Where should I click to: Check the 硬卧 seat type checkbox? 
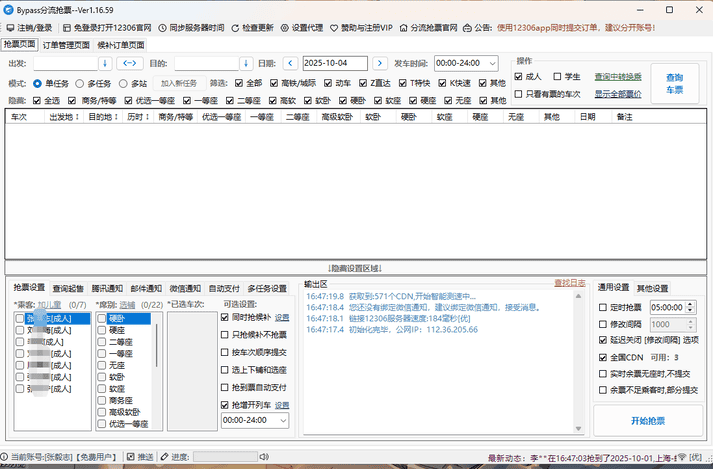click(102, 318)
